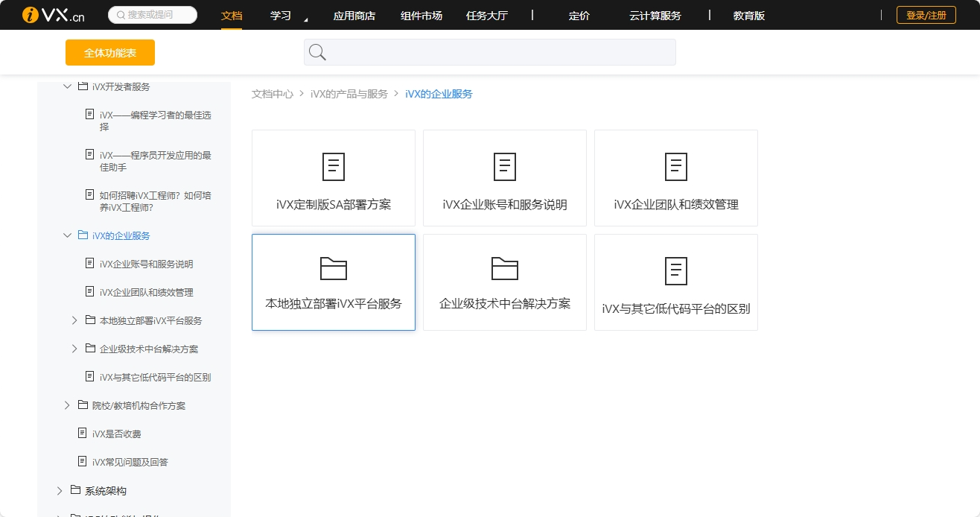Go to 组件市场 in top navigation
Viewport: 980px width, 517px height.
coord(421,16)
